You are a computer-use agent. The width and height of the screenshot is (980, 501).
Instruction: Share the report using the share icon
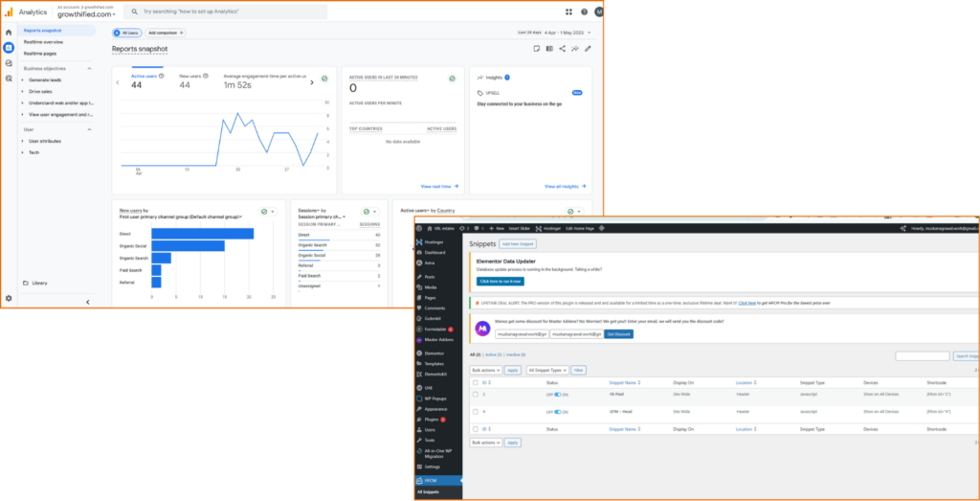coord(562,49)
